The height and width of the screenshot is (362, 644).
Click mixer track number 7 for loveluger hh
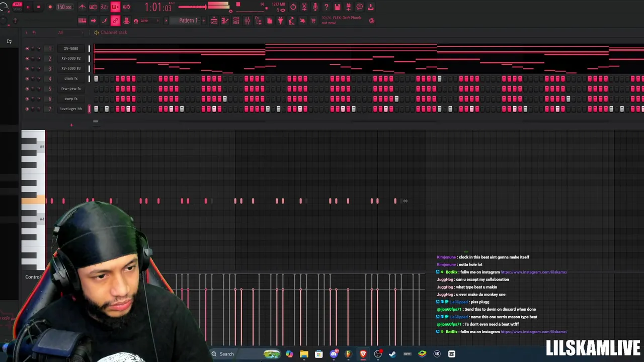tap(50, 109)
